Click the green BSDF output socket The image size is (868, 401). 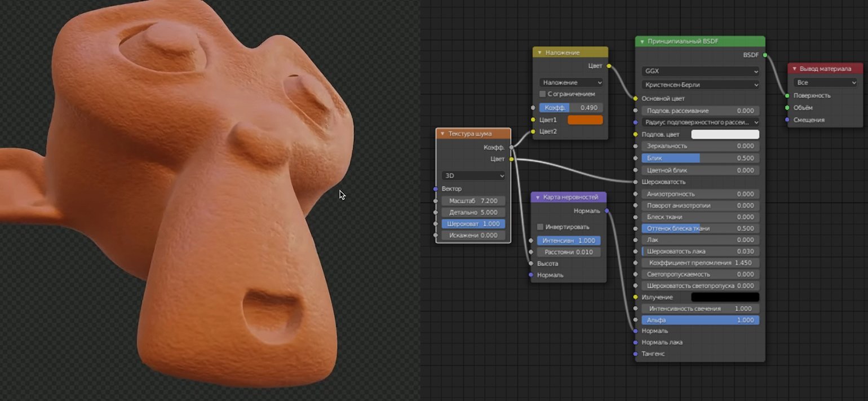765,55
